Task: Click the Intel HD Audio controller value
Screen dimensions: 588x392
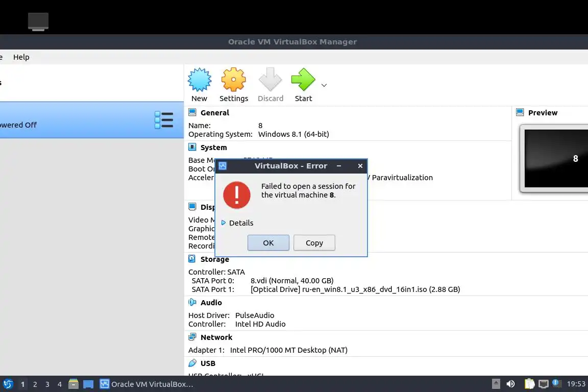Action: (260, 324)
